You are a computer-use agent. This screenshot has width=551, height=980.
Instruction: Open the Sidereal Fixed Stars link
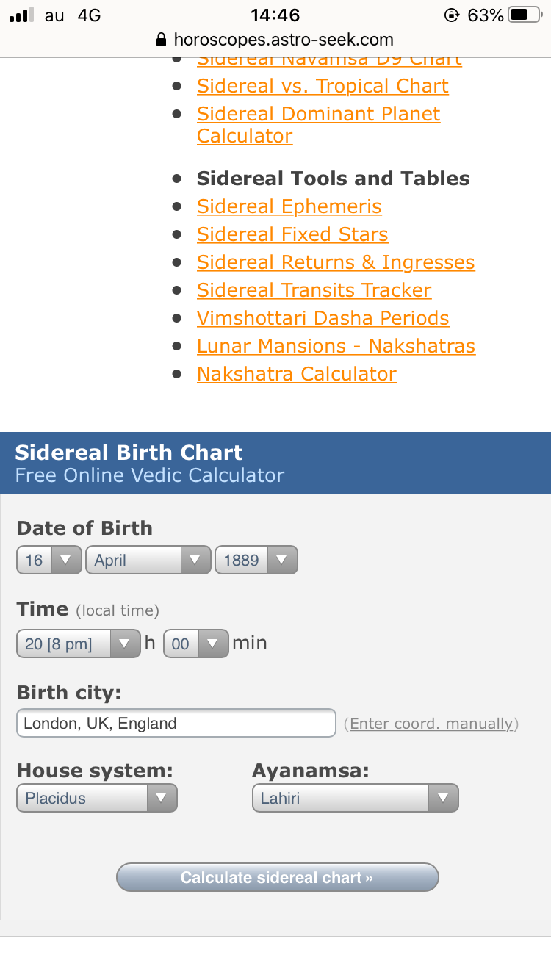[292, 234]
